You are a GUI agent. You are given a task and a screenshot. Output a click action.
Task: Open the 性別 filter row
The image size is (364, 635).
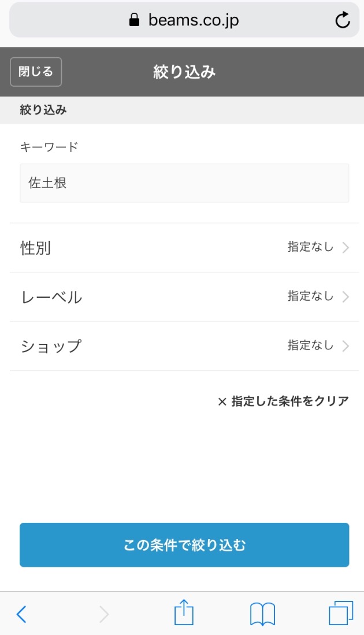click(x=173, y=248)
